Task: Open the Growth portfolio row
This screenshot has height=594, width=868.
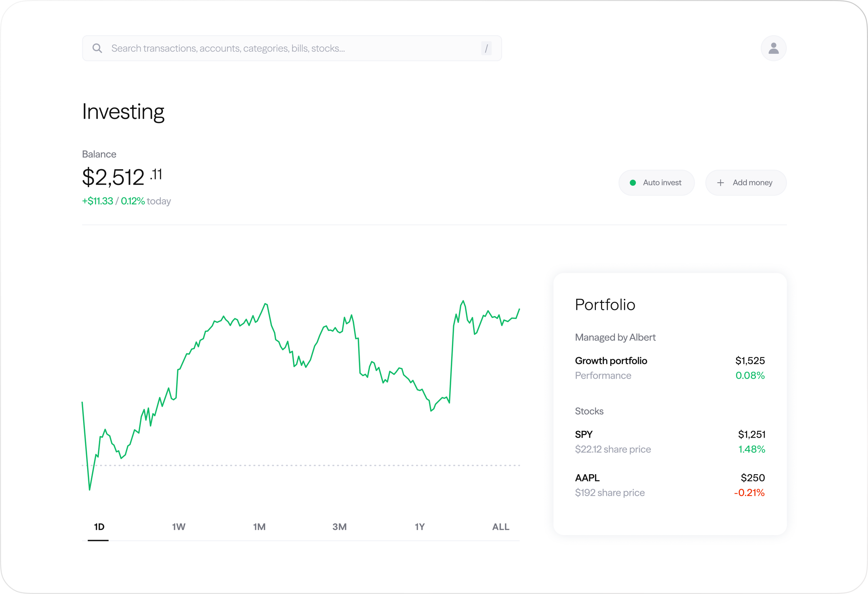Action: coord(611,361)
